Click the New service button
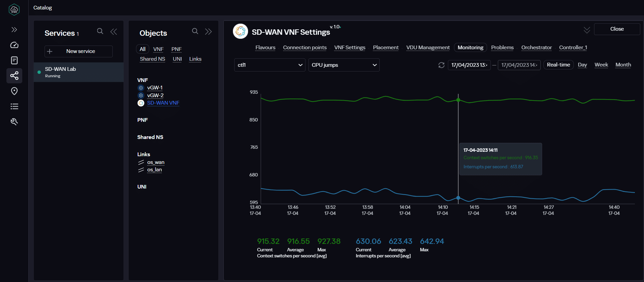The height and width of the screenshot is (282, 644). pos(79,51)
